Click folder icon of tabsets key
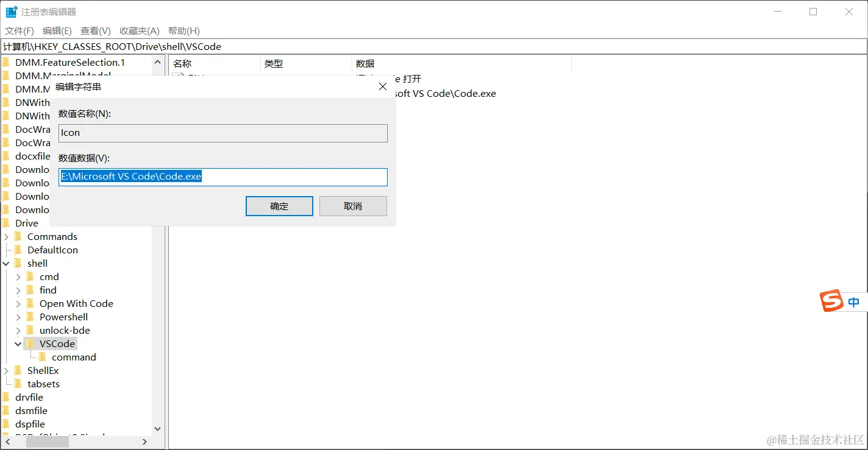The width and height of the screenshot is (868, 450). point(18,384)
